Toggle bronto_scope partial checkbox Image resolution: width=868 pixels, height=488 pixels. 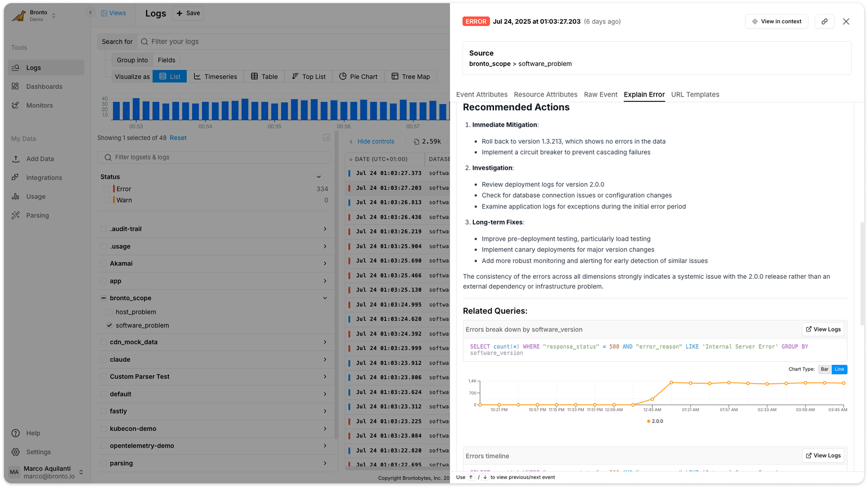tap(104, 298)
